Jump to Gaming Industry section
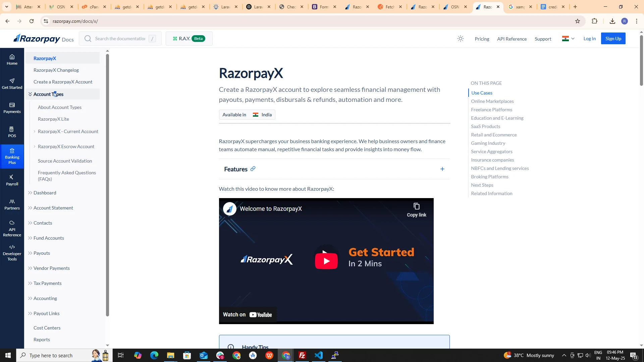The image size is (644, 362). [488, 143]
